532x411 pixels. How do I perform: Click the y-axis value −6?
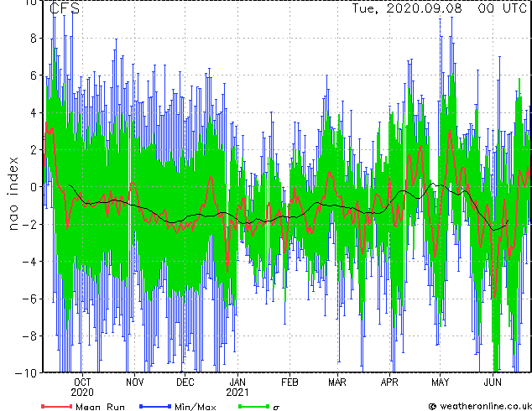[x=29, y=299]
